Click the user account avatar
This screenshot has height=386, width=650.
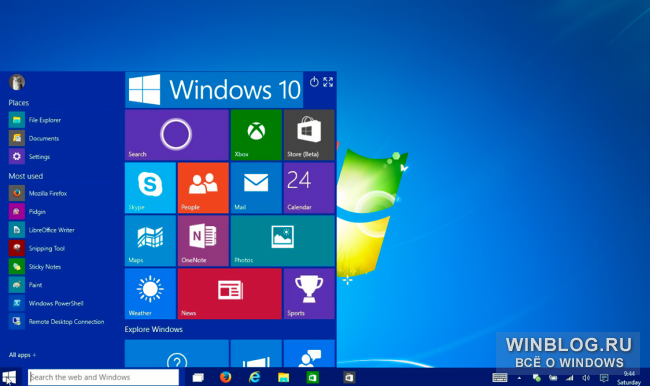tap(17, 82)
